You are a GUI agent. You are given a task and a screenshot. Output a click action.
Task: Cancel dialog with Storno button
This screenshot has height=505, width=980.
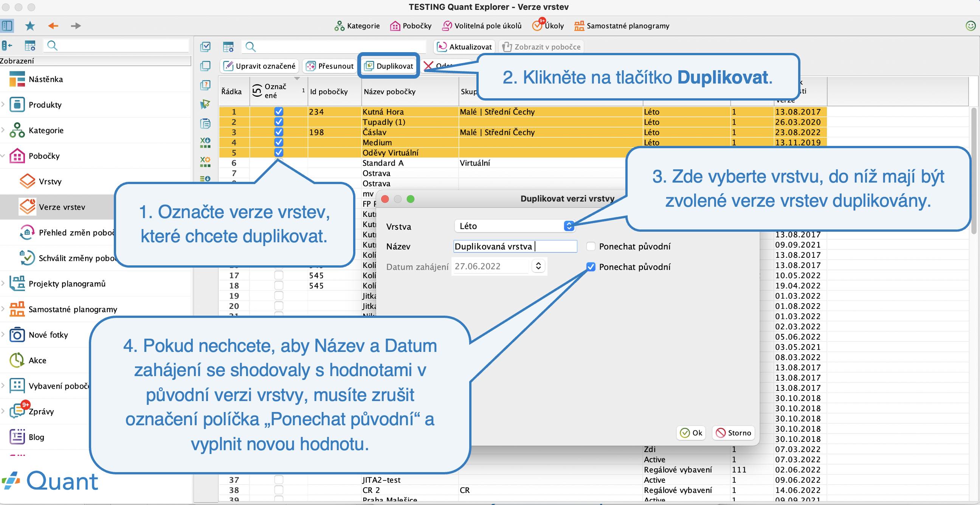coord(733,433)
